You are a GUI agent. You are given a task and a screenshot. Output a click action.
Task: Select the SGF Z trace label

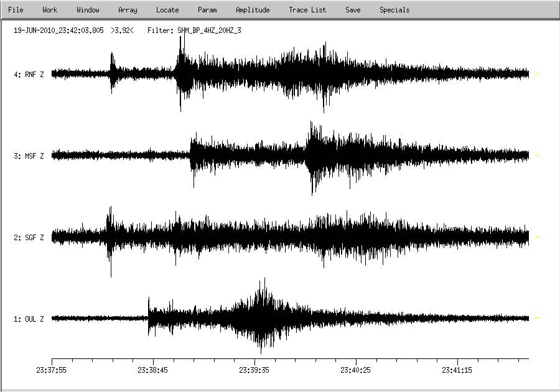click(29, 238)
